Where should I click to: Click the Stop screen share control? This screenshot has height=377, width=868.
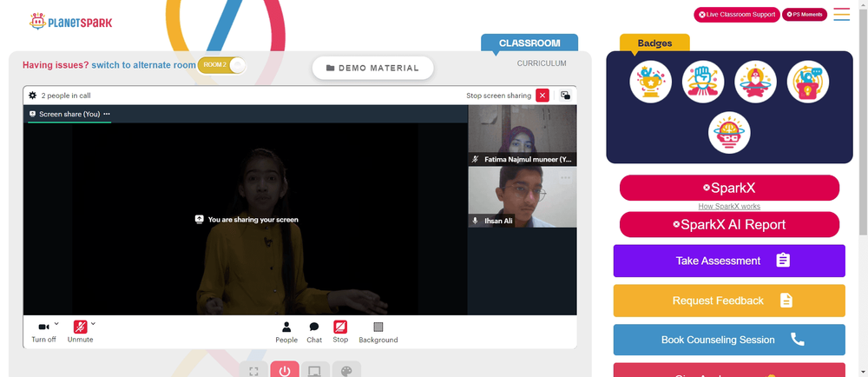340,332
